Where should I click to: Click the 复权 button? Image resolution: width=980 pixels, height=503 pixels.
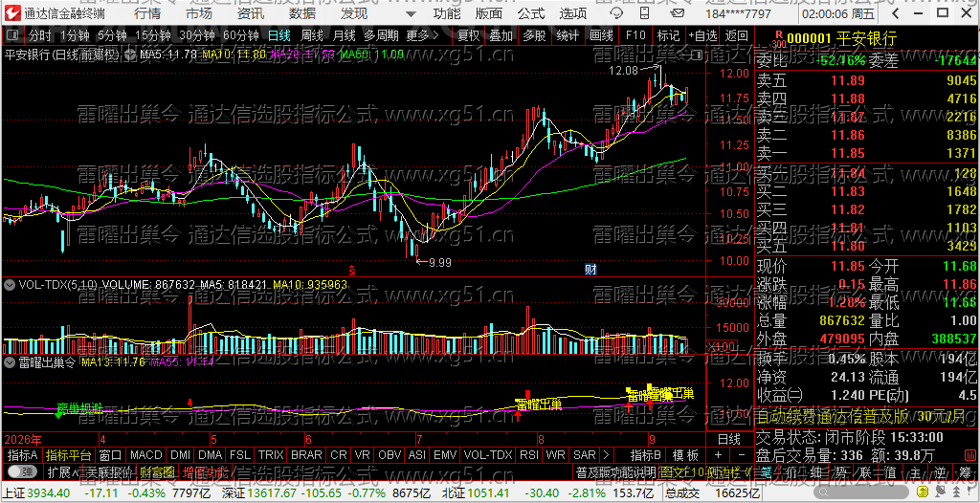468,35
